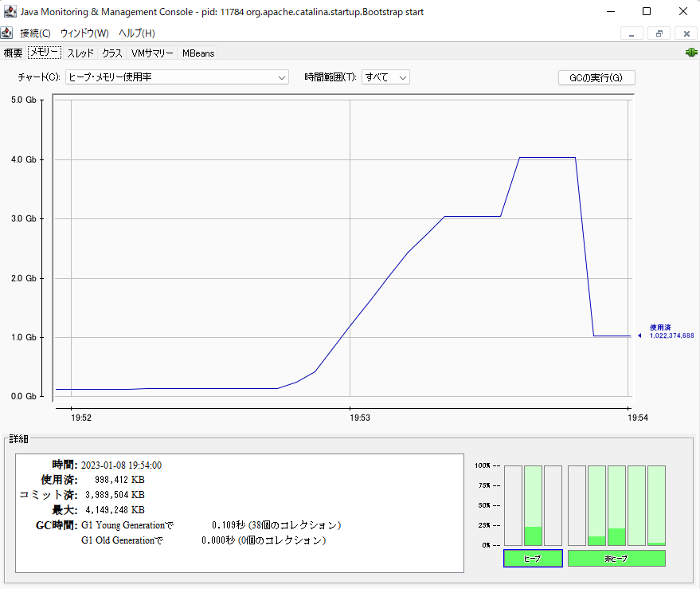
Task: Minimize the inner connection frame
Action: point(631,33)
